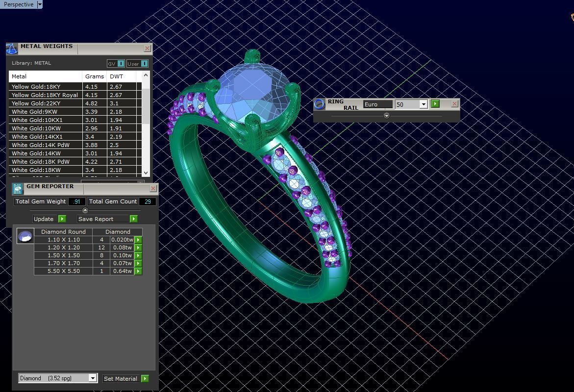Image resolution: width=574 pixels, height=392 pixels.
Task: Collapse the Ring Rail panel expander
Action: point(387,116)
